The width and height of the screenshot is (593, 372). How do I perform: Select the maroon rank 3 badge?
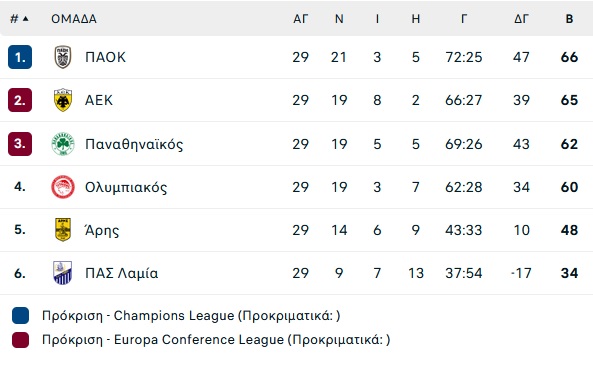pyautogui.click(x=20, y=144)
